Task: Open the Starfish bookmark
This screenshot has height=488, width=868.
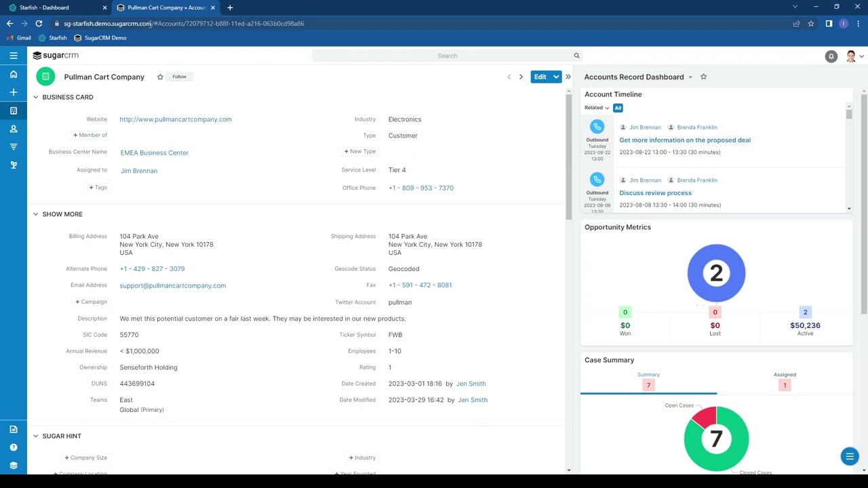Action: 53,38
